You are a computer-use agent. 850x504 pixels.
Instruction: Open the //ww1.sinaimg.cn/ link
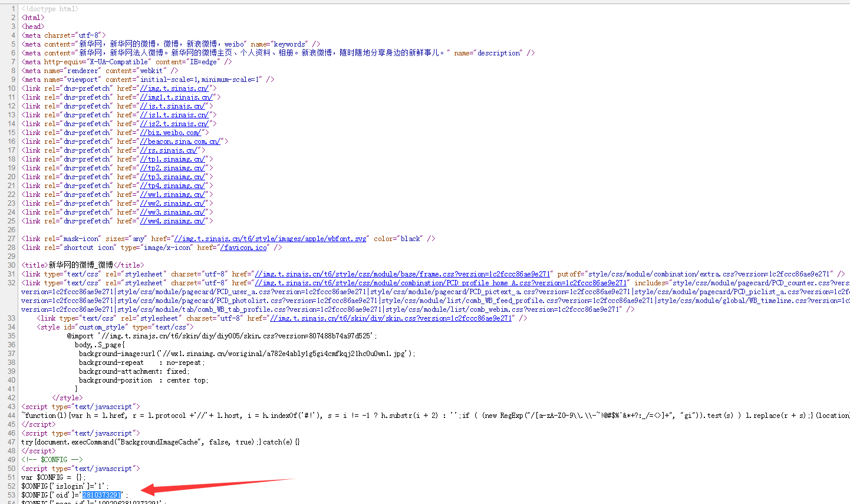click(x=172, y=195)
